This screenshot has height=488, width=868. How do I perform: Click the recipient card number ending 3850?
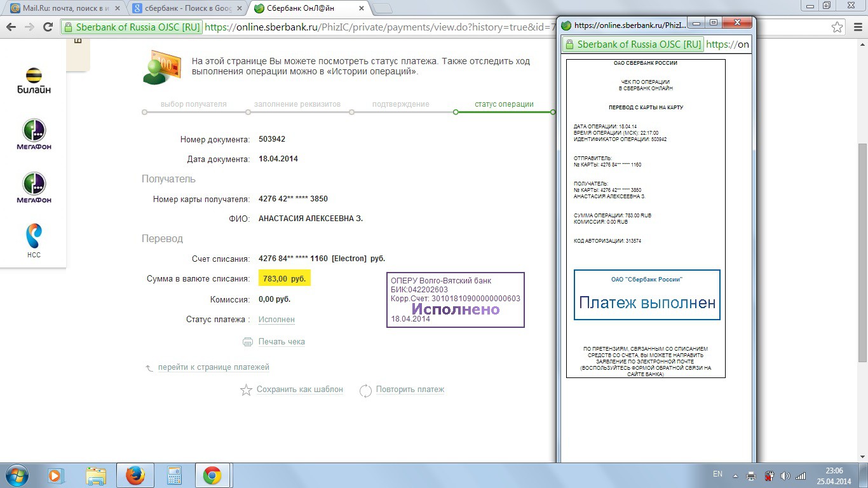(293, 199)
